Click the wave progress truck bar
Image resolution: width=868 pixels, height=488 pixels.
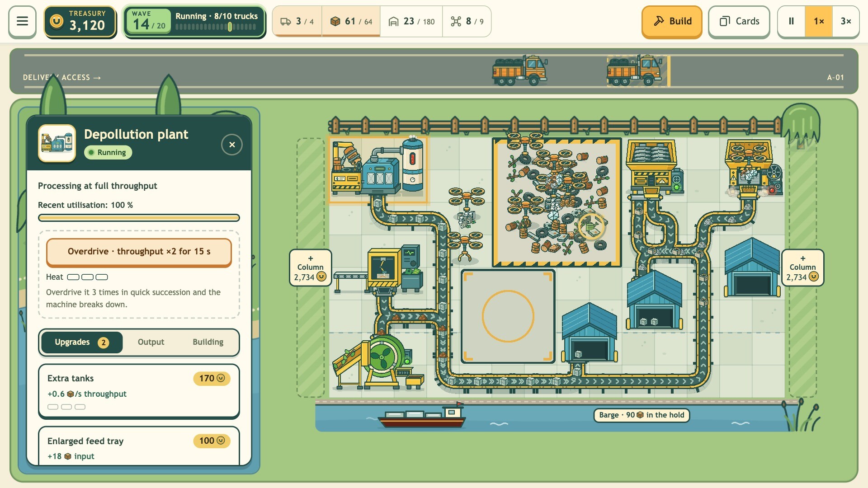[x=216, y=27]
